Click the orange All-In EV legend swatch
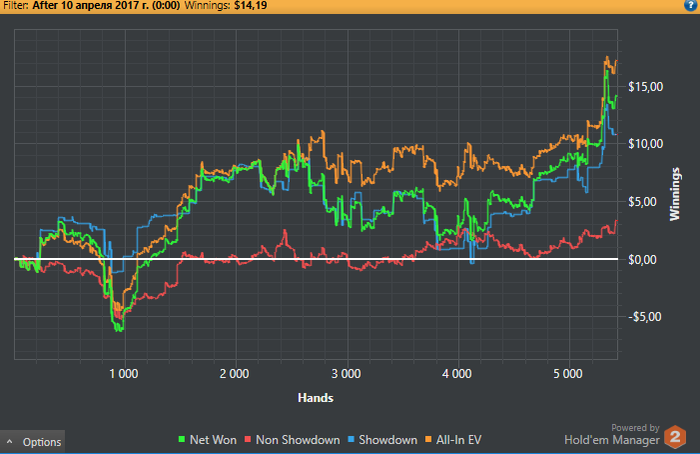Viewport: 700px width, 454px height. (x=428, y=440)
